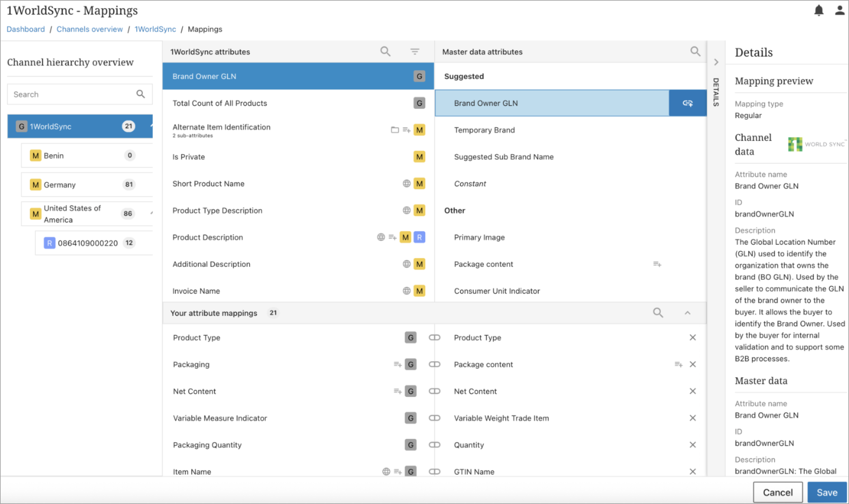Collapse the Your attribute mappings section
This screenshot has width=849, height=504.
pyautogui.click(x=687, y=313)
